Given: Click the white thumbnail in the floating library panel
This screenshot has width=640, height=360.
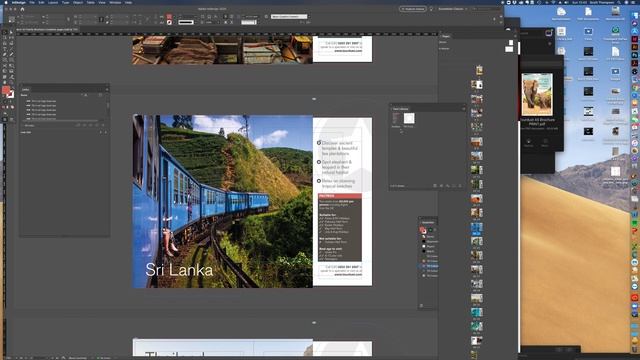Looking at the screenshot, I should point(409,118).
